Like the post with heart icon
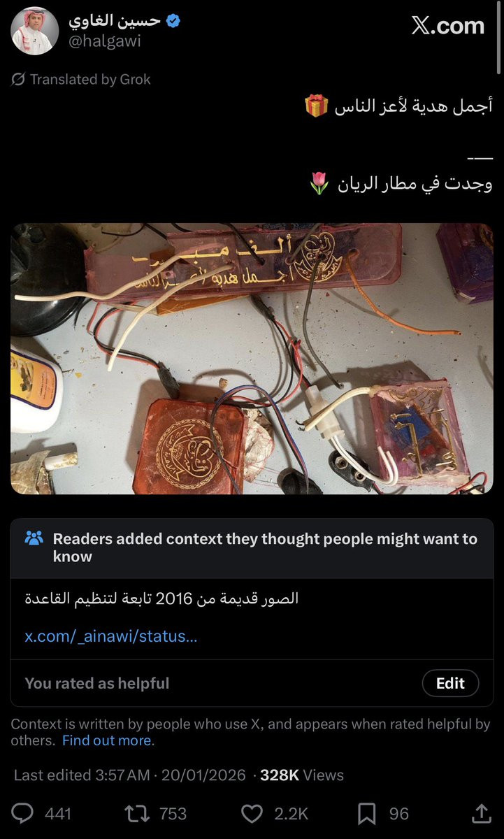 click(252, 813)
